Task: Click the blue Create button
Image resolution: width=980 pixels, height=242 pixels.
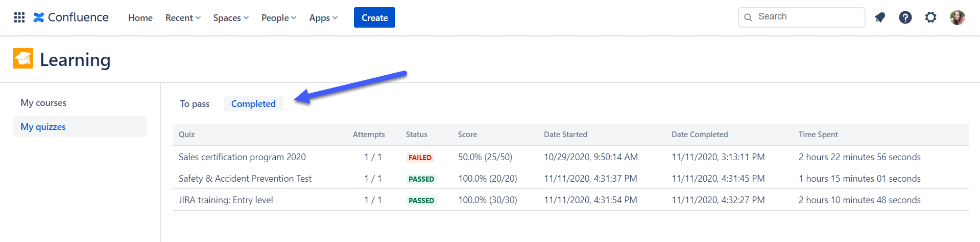Action: (374, 17)
